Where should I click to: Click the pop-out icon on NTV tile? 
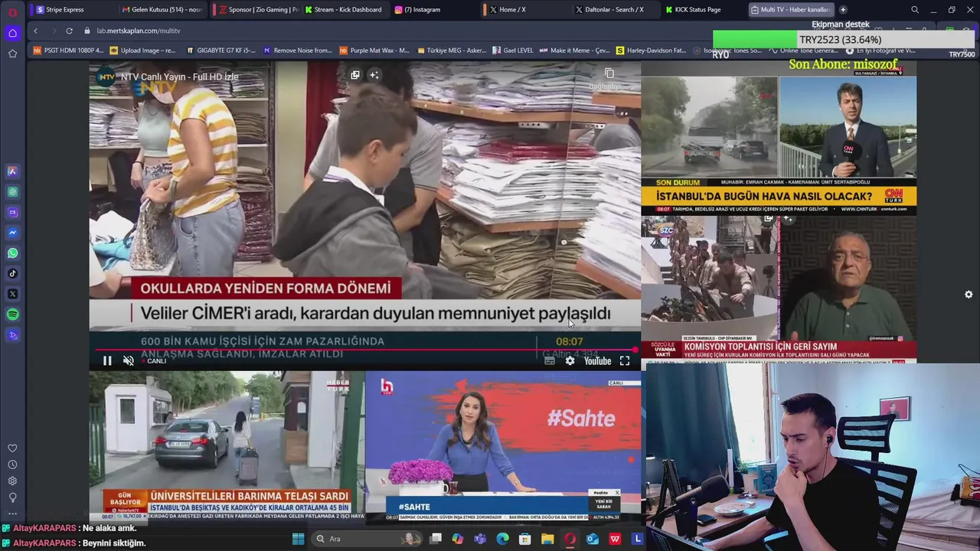pyautogui.click(x=355, y=75)
